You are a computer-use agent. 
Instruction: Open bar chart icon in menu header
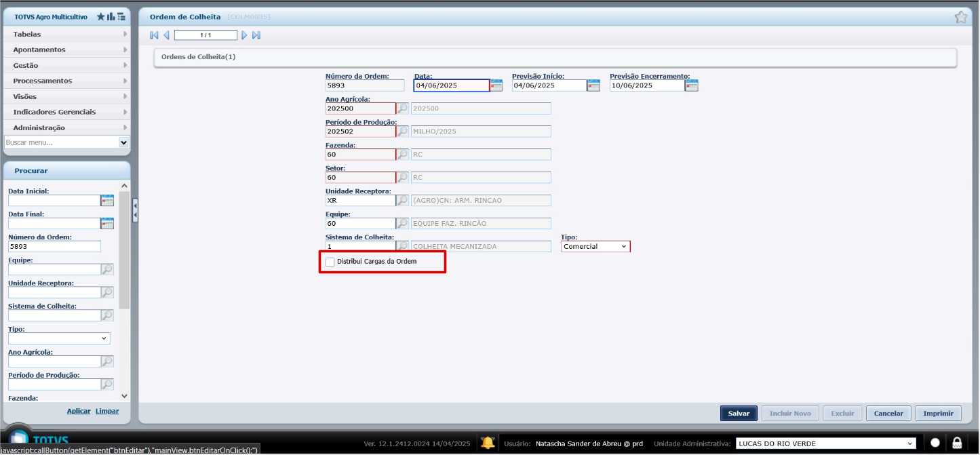[111, 16]
